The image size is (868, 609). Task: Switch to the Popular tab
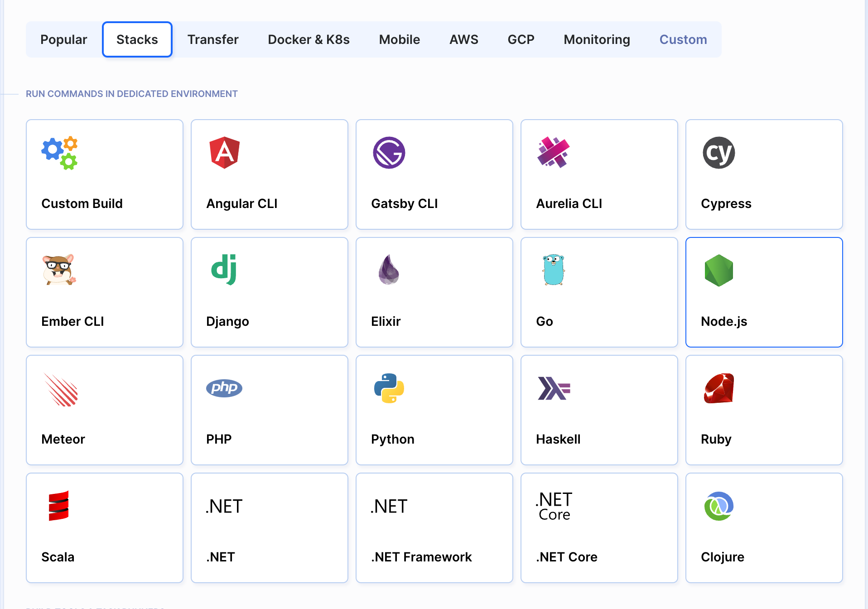click(64, 39)
